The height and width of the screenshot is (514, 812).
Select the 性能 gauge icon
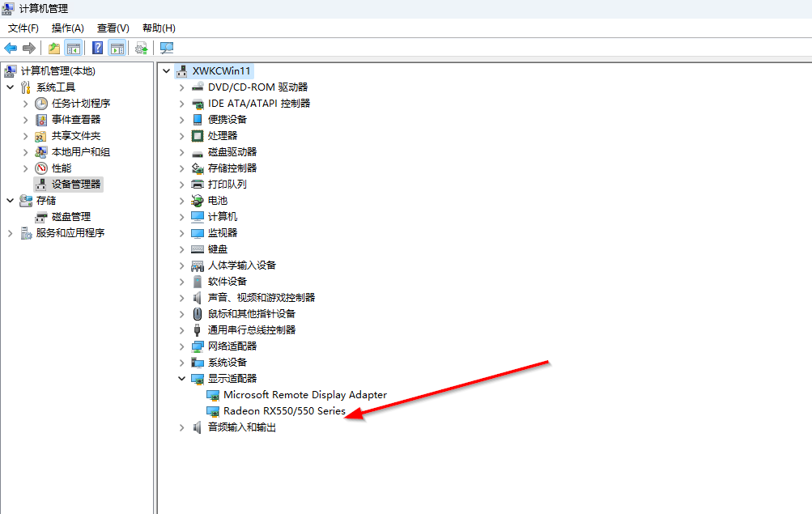[x=41, y=168]
